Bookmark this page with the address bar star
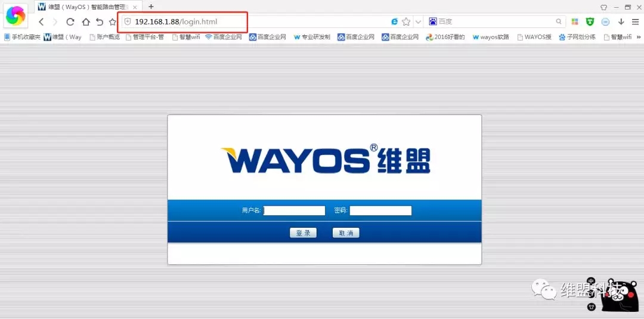This screenshot has height=319, width=644. (x=406, y=21)
